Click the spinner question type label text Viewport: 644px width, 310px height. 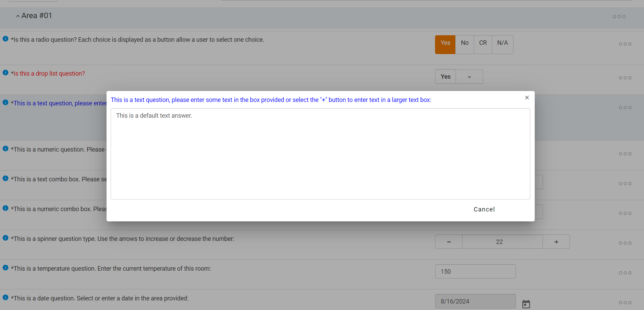pyautogui.click(x=123, y=239)
